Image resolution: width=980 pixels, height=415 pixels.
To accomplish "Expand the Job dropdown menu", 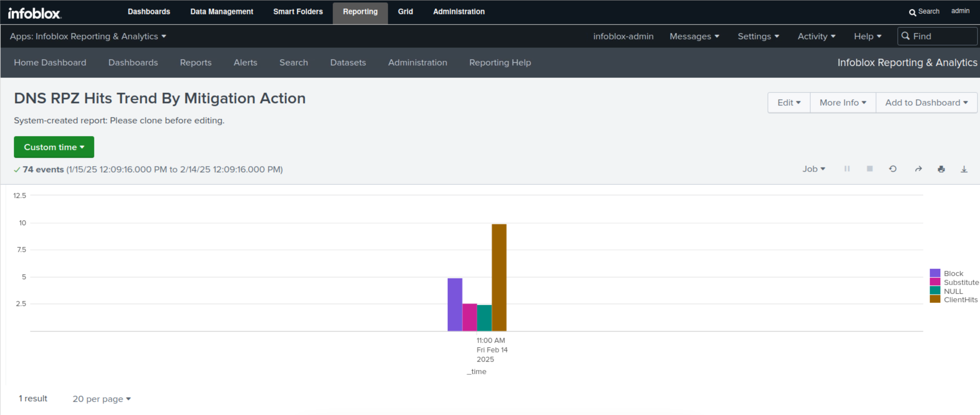I will pos(814,169).
